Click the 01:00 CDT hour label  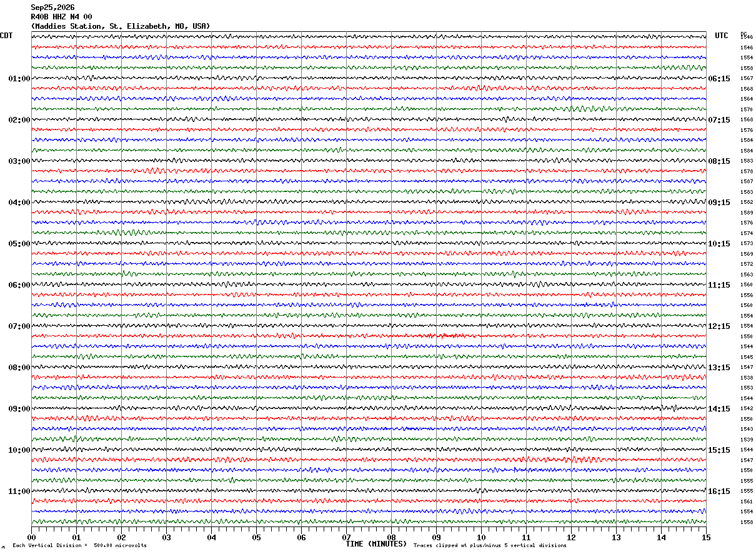click(19, 79)
